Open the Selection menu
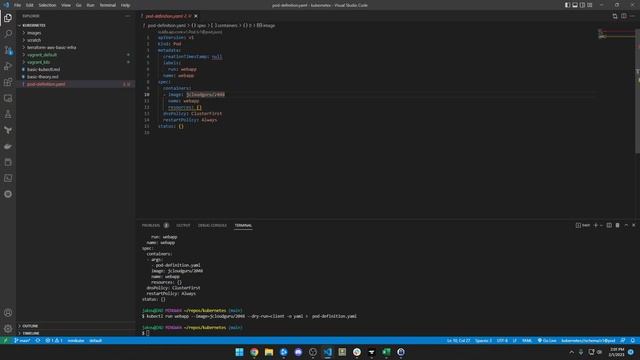The width and height of the screenshot is (640, 360). point(47,5)
